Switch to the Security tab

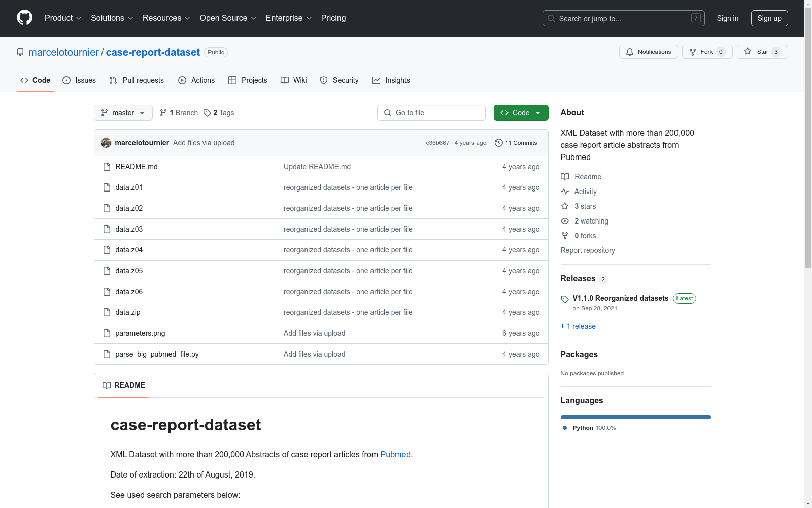click(x=340, y=80)
